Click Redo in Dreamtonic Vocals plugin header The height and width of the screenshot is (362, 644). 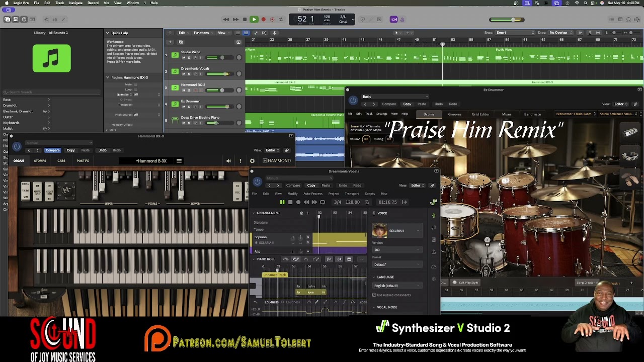point(357,186)
